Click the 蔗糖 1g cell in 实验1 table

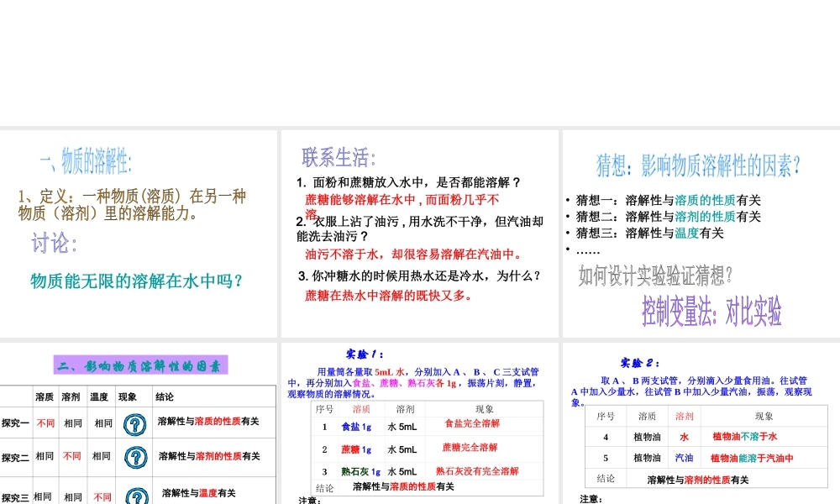[356, 449]
